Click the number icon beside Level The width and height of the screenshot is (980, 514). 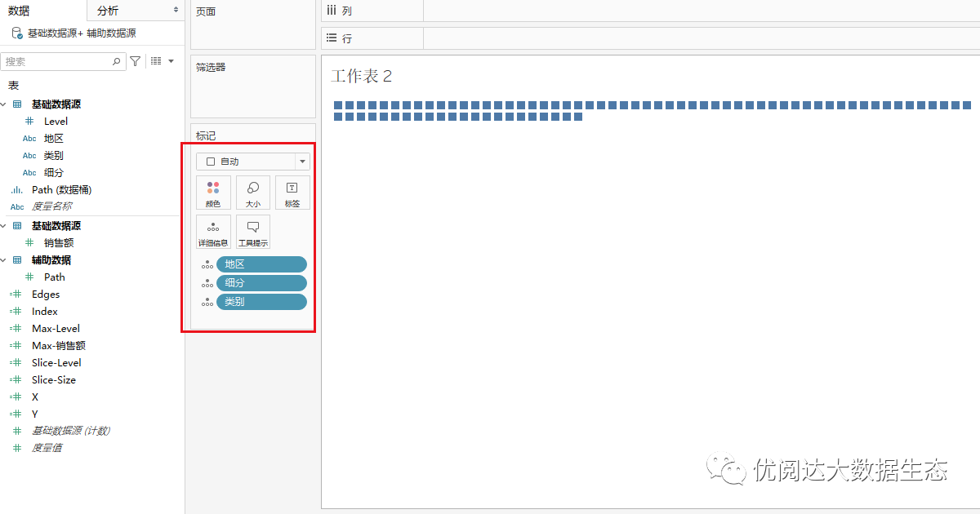(x=29, y=122)
